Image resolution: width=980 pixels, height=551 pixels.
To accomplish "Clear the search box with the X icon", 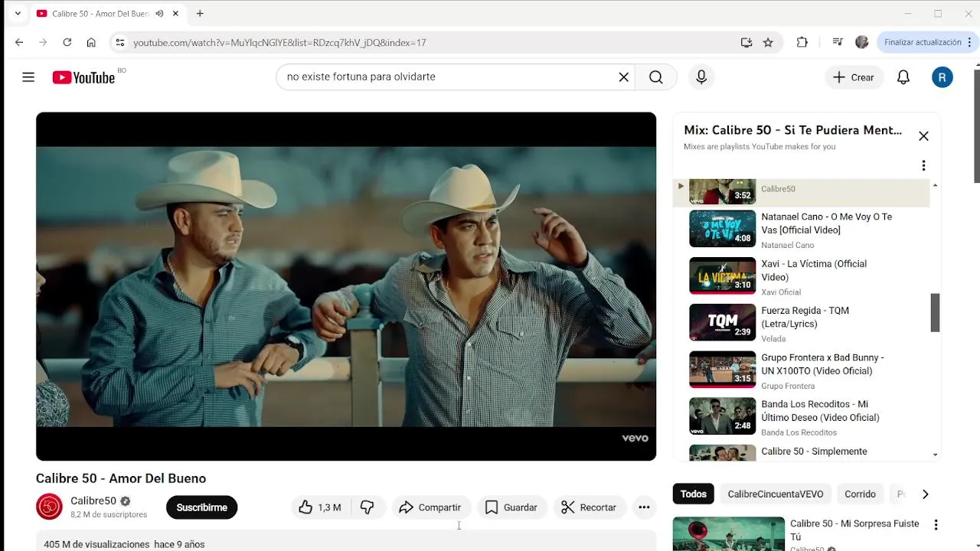I will point(623,77).
